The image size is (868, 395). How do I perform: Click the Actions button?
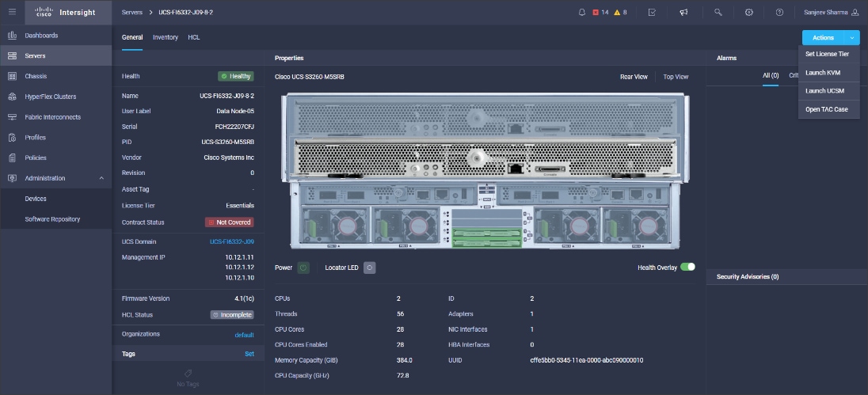click(x=823, y=38)
